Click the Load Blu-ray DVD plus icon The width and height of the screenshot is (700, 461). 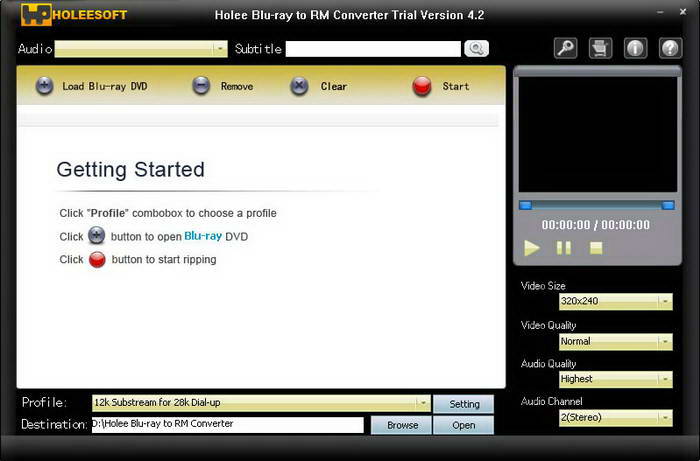(x=44, y=86)
